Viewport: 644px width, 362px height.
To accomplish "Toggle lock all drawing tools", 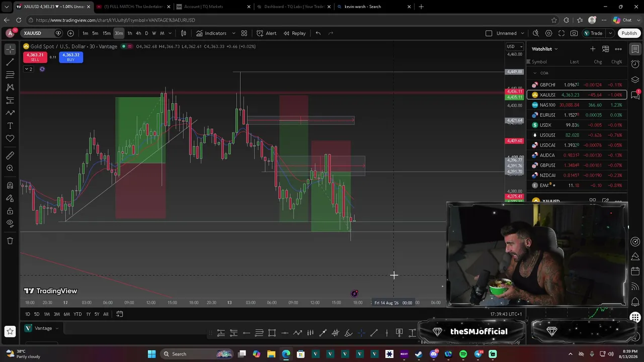I will (x=10, y=211).
